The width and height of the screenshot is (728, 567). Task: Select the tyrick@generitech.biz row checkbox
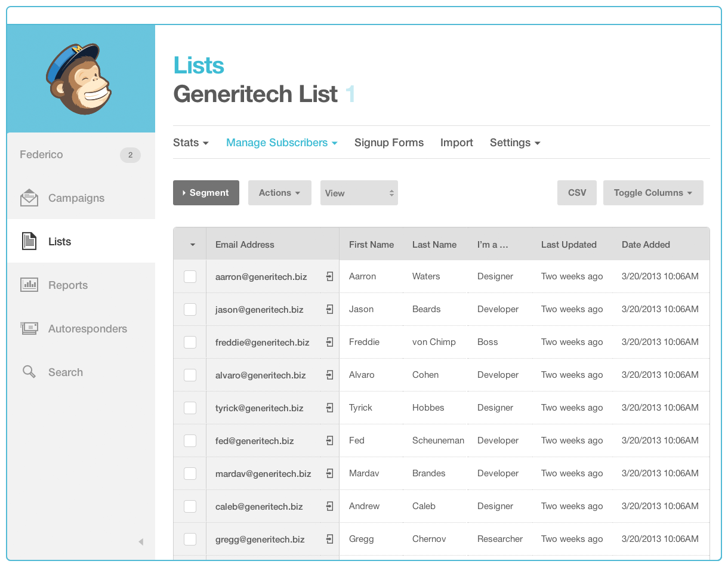(190, 408)
